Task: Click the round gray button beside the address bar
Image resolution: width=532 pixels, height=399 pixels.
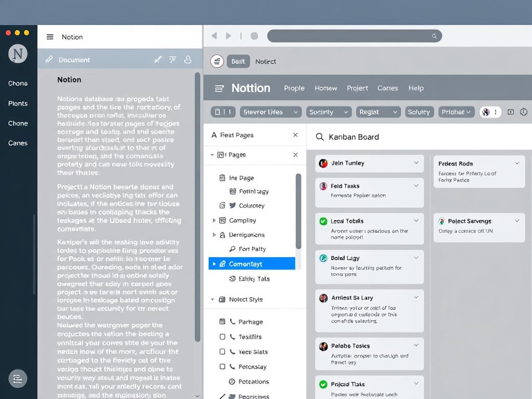Action: click(254, 36)
